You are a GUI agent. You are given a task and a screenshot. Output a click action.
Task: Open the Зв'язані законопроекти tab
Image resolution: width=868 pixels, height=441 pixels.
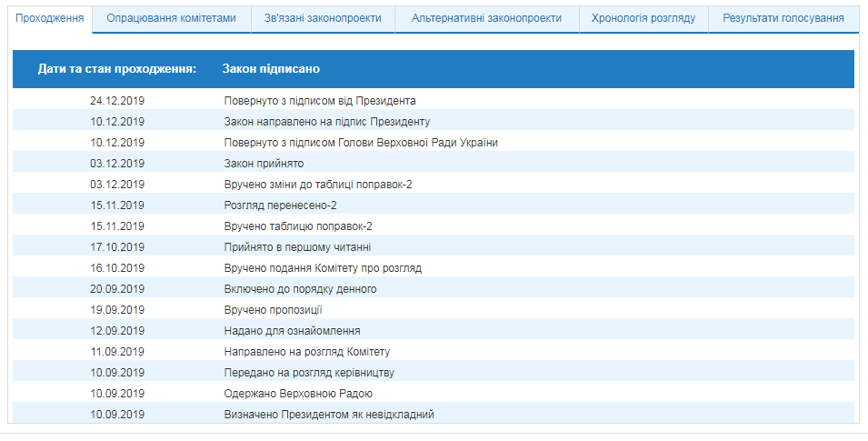323,18
